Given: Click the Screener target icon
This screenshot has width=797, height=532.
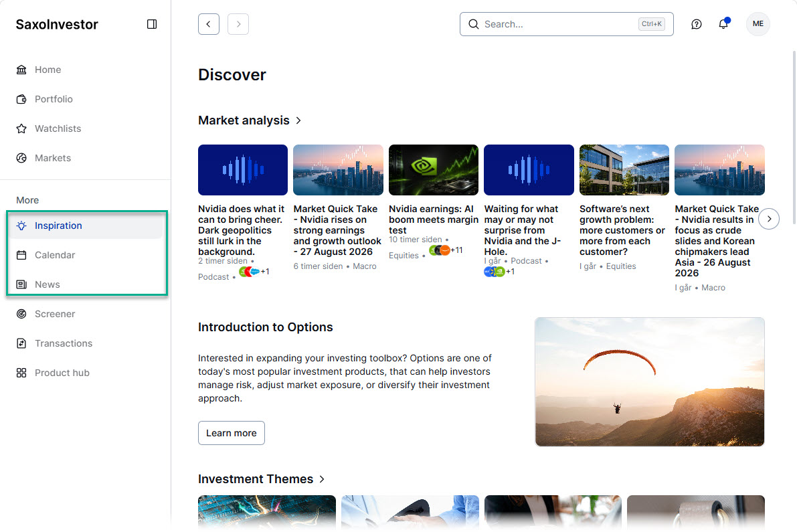Looking at the screenshot, I should click(21, 314).
